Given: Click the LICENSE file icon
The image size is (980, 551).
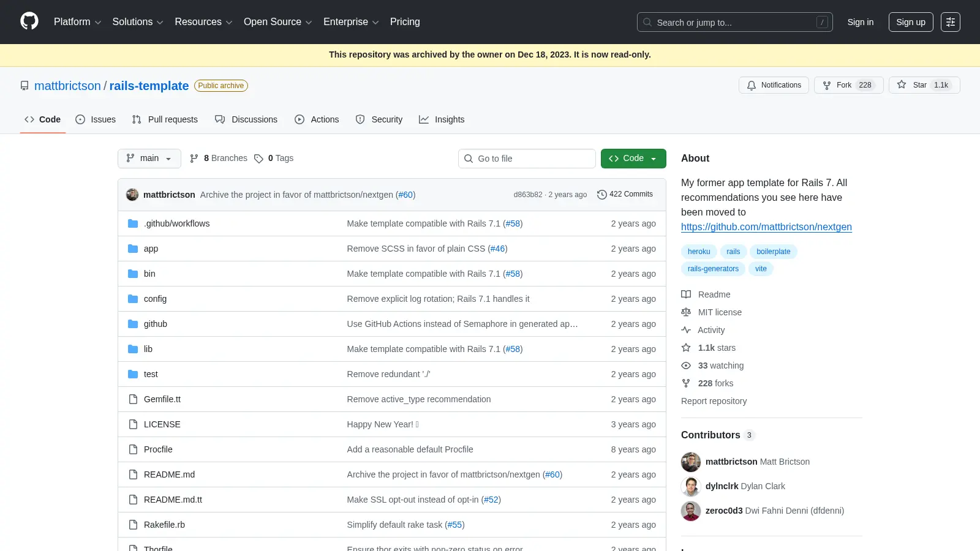Looking at the screenshot, I should point(133,424).
